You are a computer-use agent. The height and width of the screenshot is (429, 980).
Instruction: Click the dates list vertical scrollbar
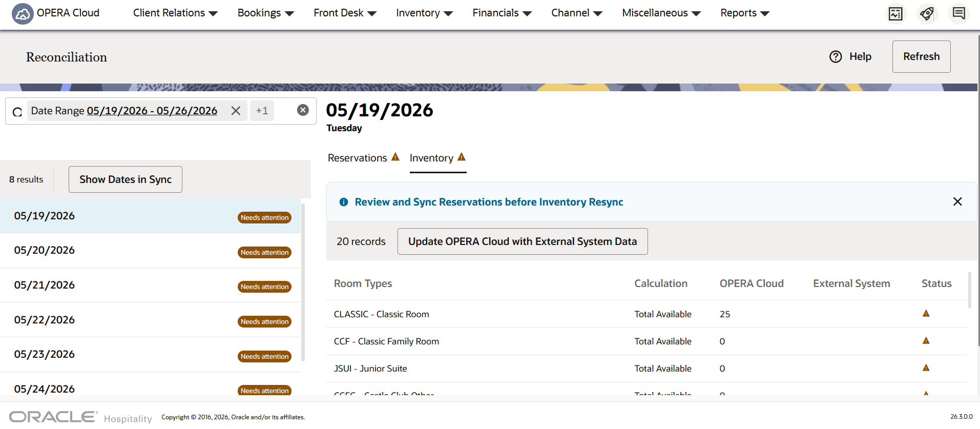[303, 282]
